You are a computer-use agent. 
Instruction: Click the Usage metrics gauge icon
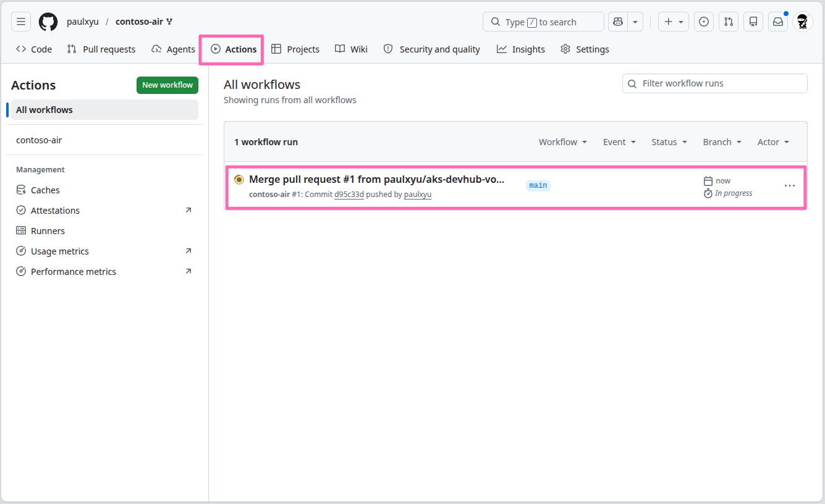click(21, 251)
